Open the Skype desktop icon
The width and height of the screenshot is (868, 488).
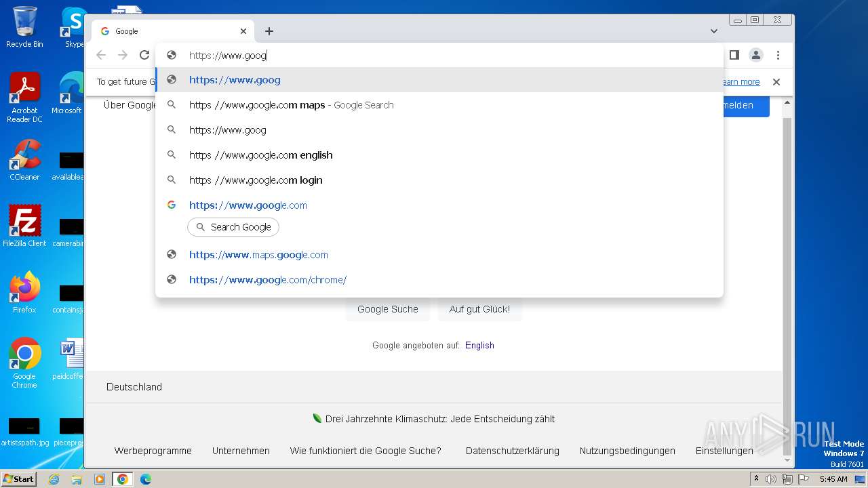point(73,27)
